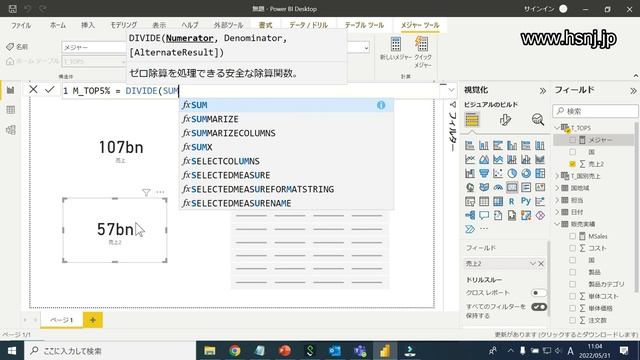Collapse the Fields pane with chevrons

[633, 91]
